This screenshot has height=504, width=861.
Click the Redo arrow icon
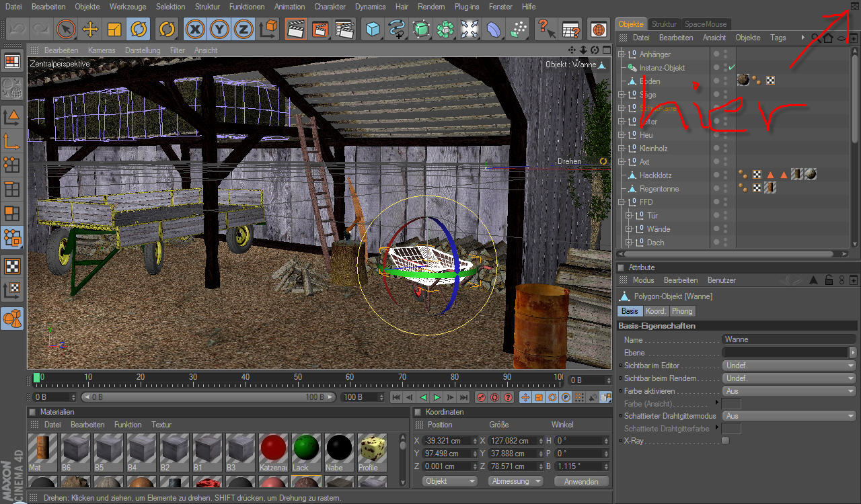click(x=41, y=30)
